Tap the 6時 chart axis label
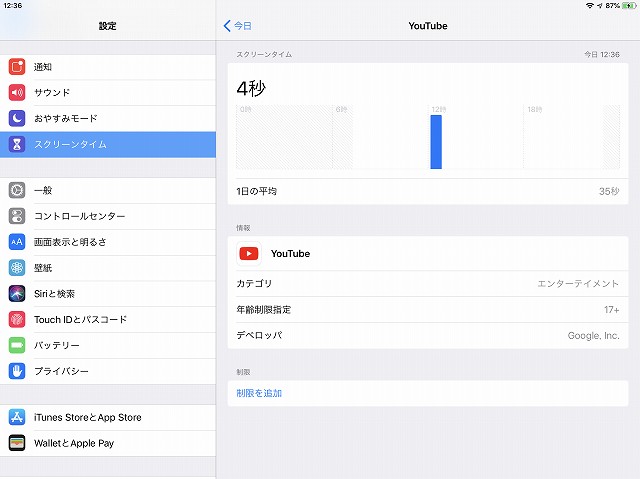The image size is (640, 479). [342, 109]
